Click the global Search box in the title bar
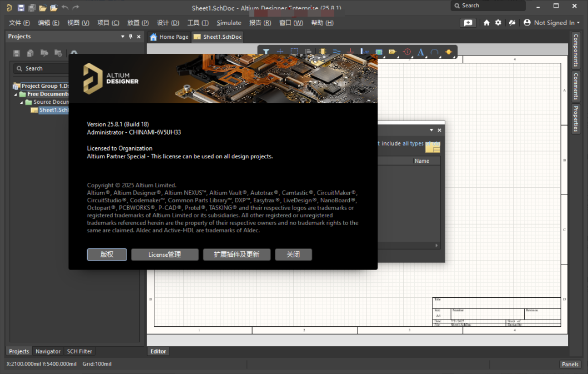588x374 pixels. [488, 6]
